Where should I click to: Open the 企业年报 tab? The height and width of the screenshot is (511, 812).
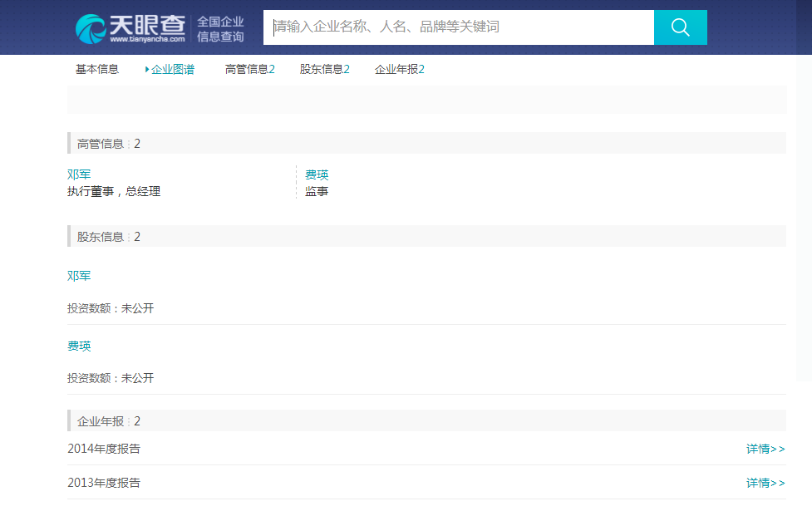click(x=399, y=70)
